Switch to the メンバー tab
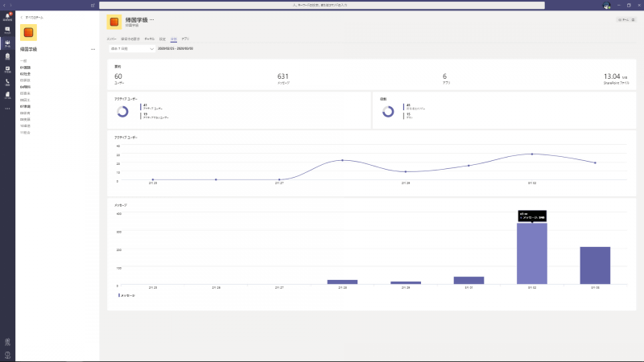The height and width of the screenshot is (362, 644). tap(112, 38)
